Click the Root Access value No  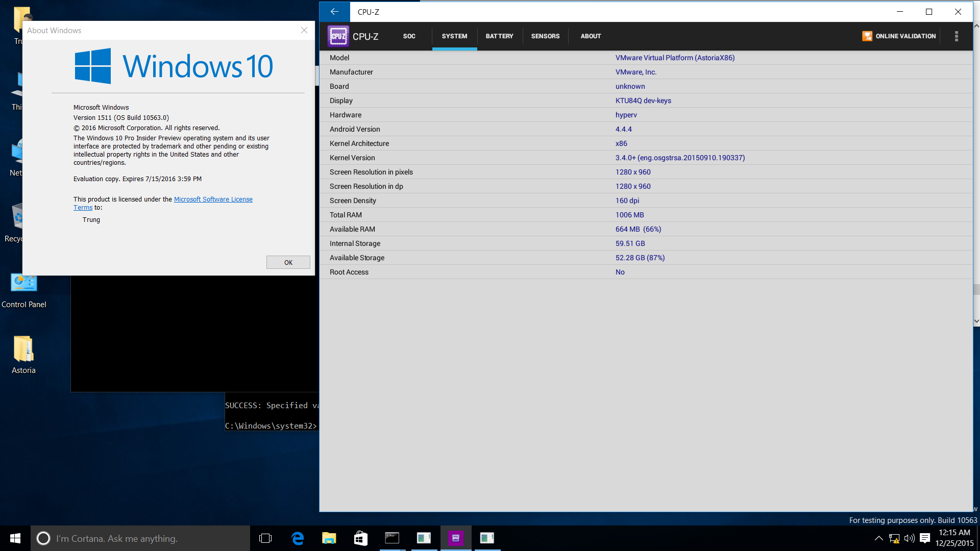(620, 272)
